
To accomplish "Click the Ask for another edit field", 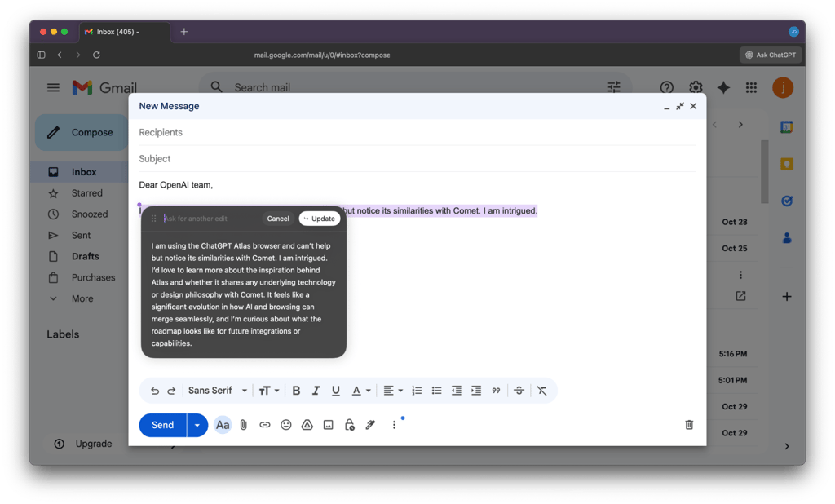I will coord(210,219).
